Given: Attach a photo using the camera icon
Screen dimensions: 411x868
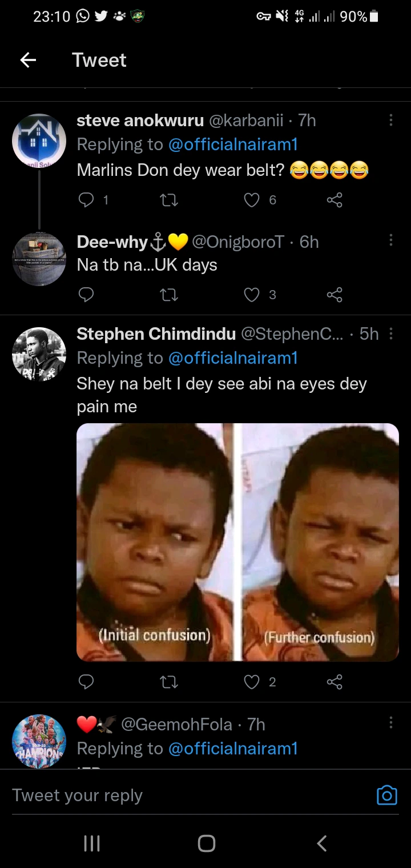Looking at the screenshot, I should click(x=386, y=795).
